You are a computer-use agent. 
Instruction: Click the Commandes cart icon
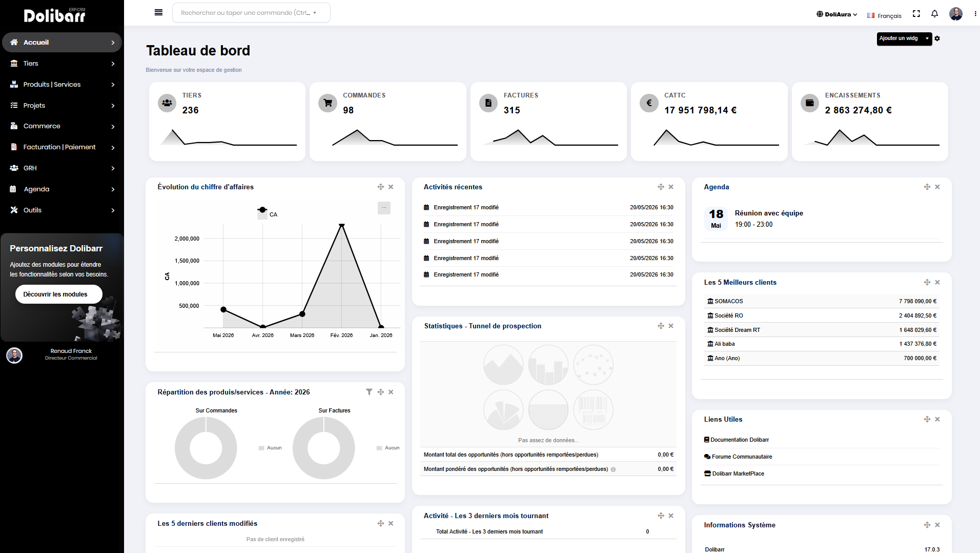tap(328, 103)
